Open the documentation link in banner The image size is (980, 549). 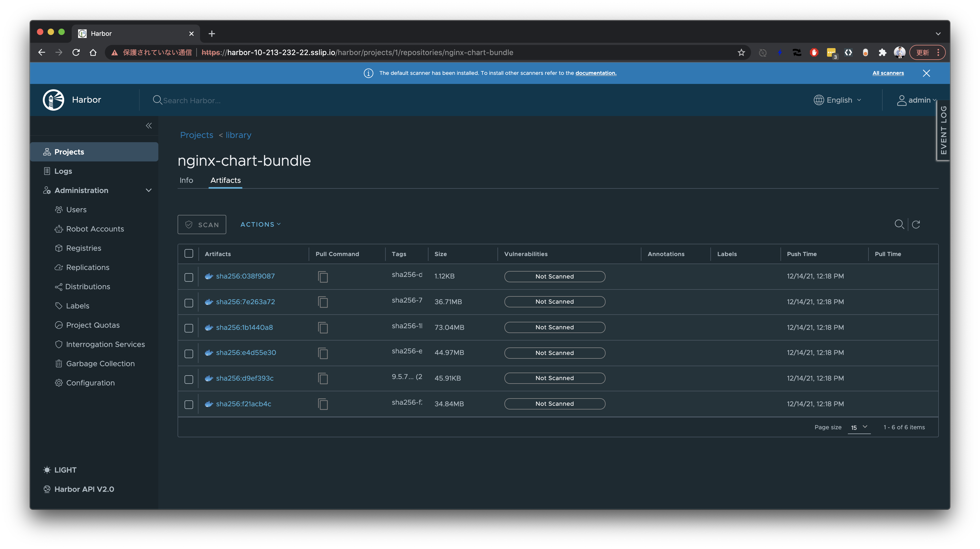(x=596, y=73)
